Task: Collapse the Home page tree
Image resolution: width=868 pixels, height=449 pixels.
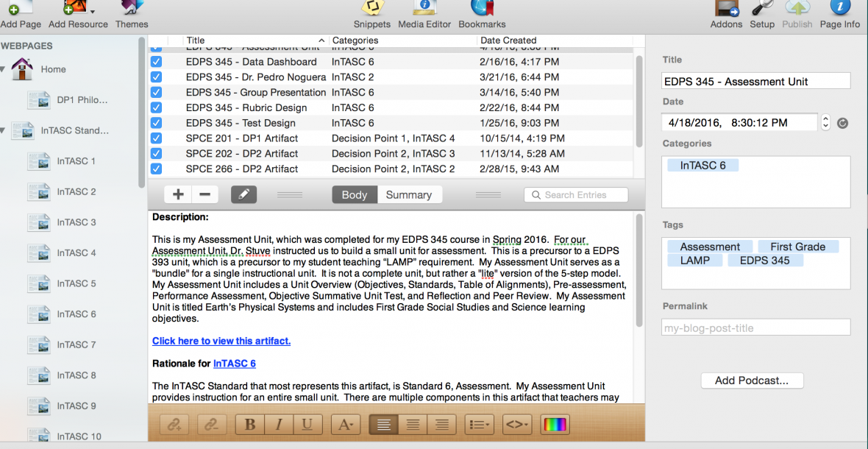Action: pyautogui.click(x=4, y=69)
